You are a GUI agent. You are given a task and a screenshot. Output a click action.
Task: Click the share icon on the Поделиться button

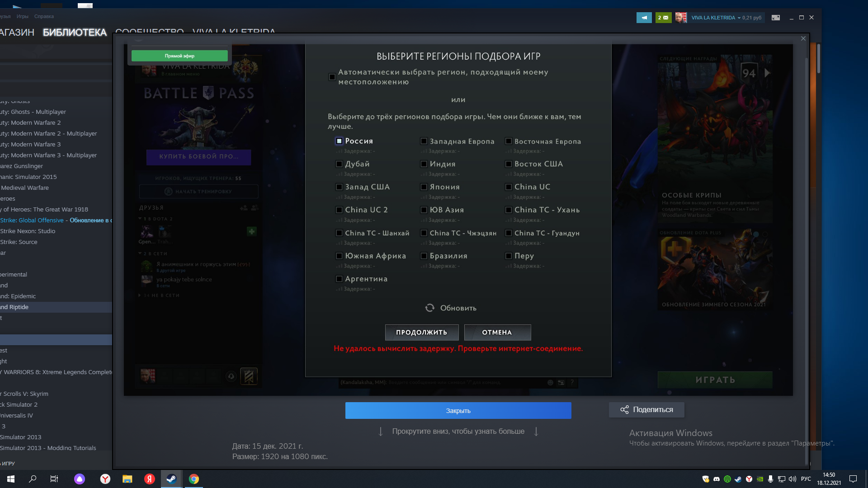(x=624, y=410)
